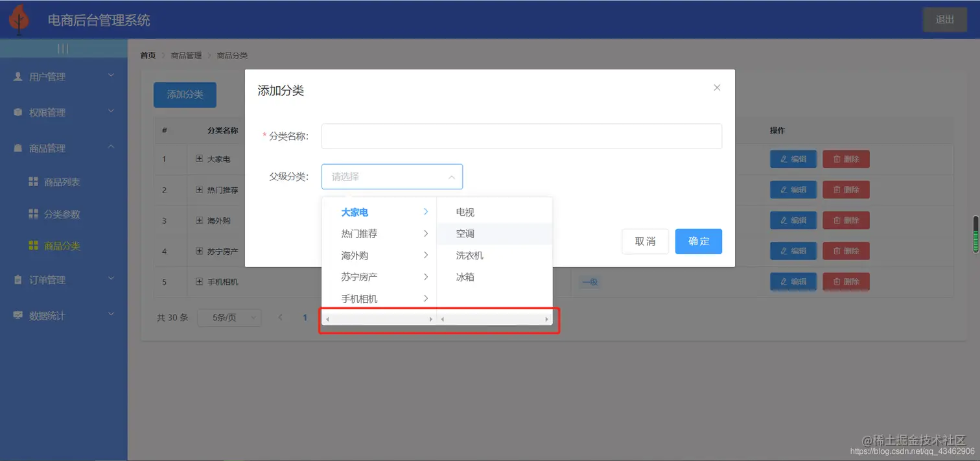Click right arrow of second column scrollbar

pos(547,319)
